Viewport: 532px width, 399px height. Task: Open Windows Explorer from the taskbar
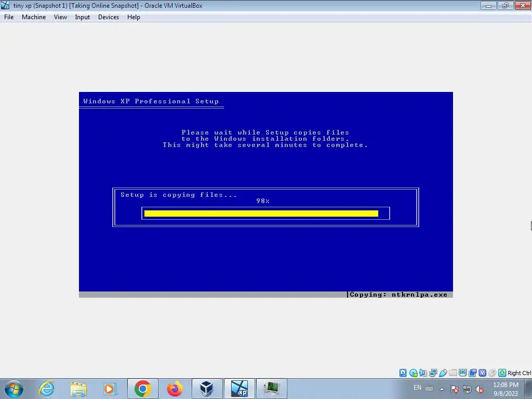[x=78, y=389]
